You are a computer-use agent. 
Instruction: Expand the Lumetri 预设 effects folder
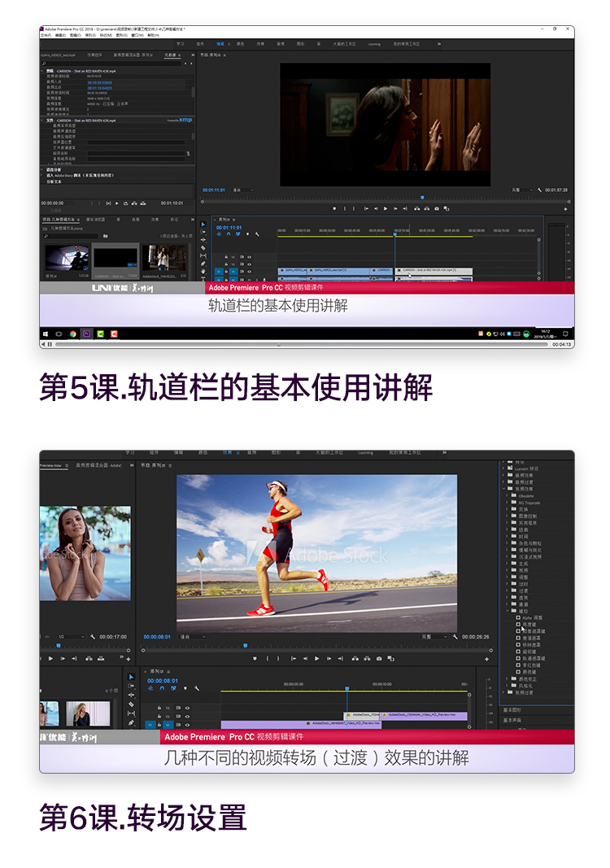point(503,469)
